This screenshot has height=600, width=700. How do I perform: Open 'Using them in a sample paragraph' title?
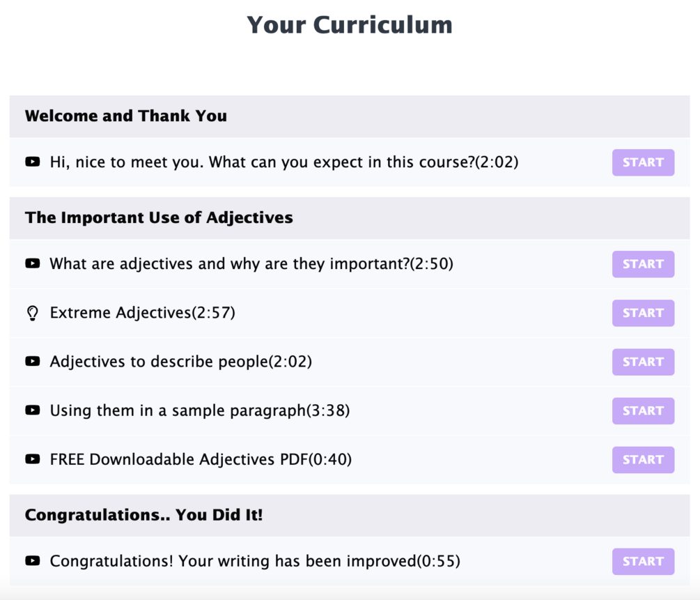pos(199,410)
